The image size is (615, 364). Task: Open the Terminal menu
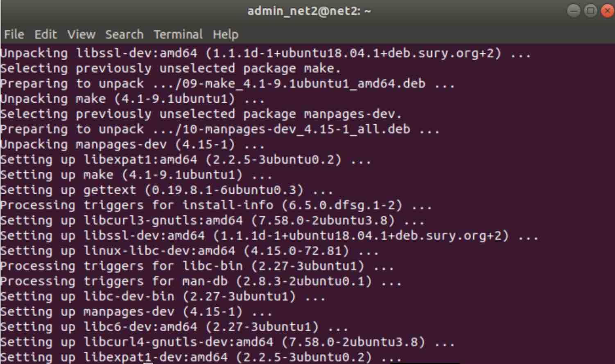point(178,34)
